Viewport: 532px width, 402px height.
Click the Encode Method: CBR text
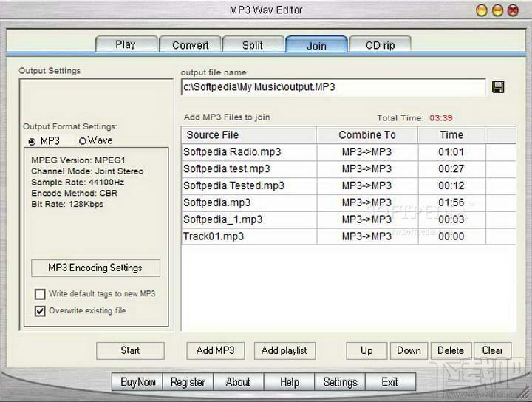74,194
